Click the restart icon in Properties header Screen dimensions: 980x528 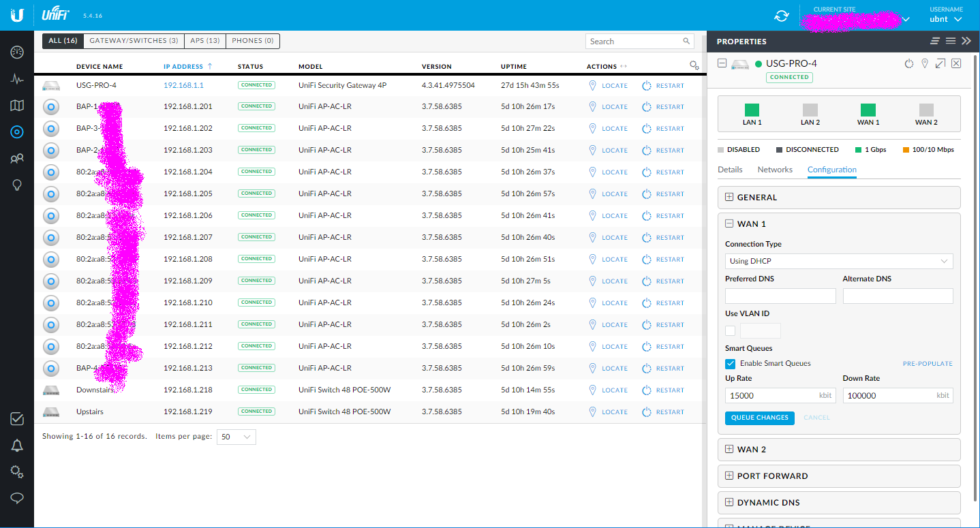pyautogui.click(x=908, y=63)
